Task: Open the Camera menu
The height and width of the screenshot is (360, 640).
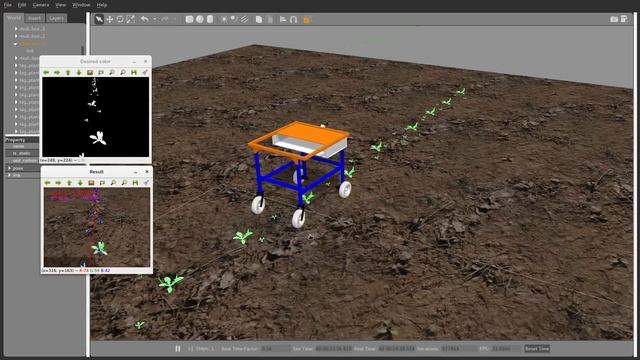Action: point(41,5)
